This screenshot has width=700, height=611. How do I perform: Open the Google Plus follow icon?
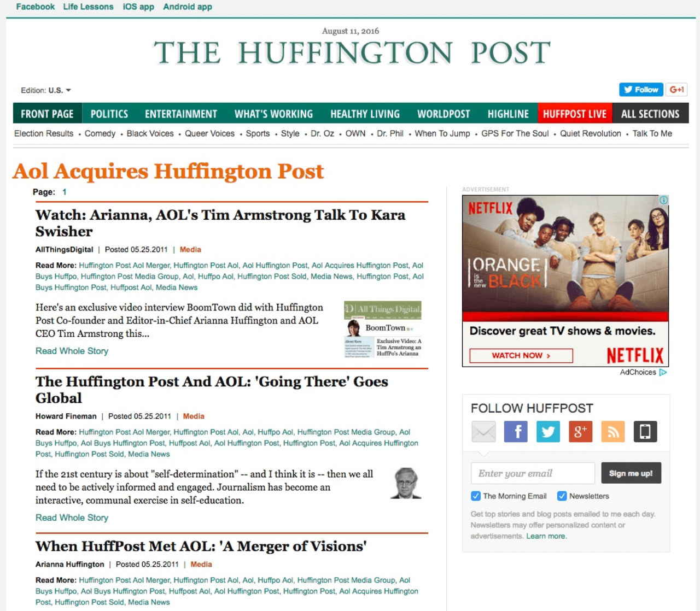tap(580, 432)
